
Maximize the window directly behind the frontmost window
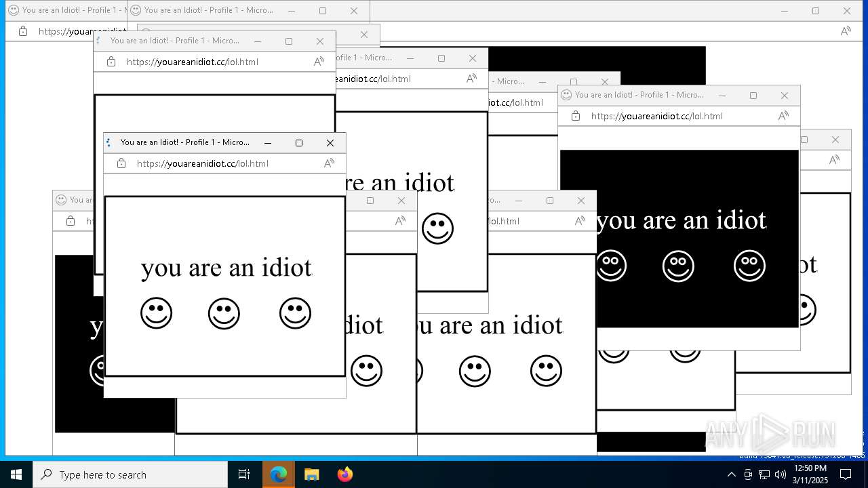[289, 41]
